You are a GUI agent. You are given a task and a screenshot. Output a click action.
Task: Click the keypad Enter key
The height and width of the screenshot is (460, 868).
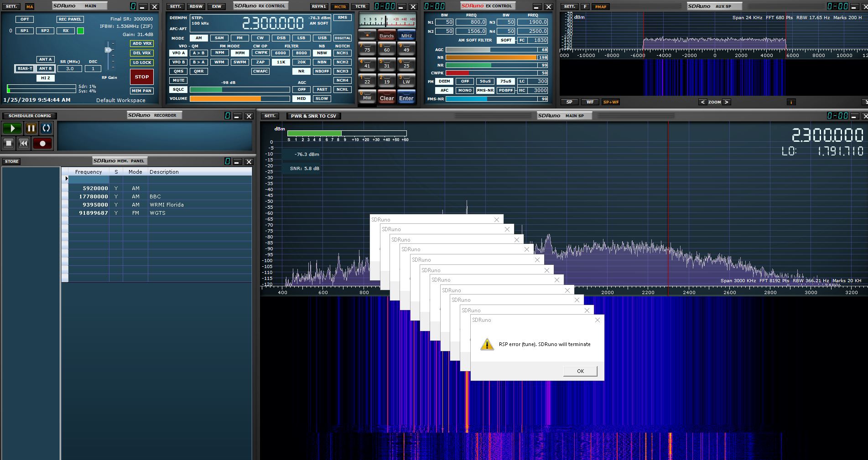pos(406,97)
